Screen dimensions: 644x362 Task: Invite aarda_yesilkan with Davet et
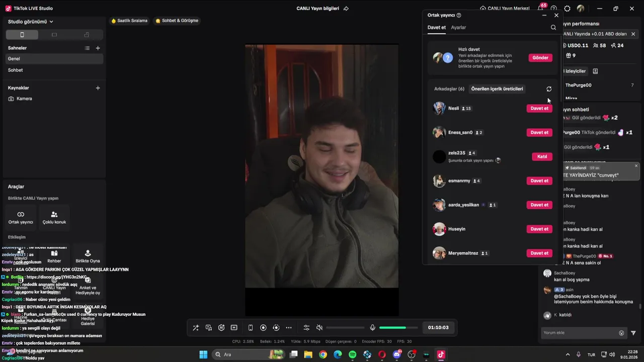pos(539,205)
